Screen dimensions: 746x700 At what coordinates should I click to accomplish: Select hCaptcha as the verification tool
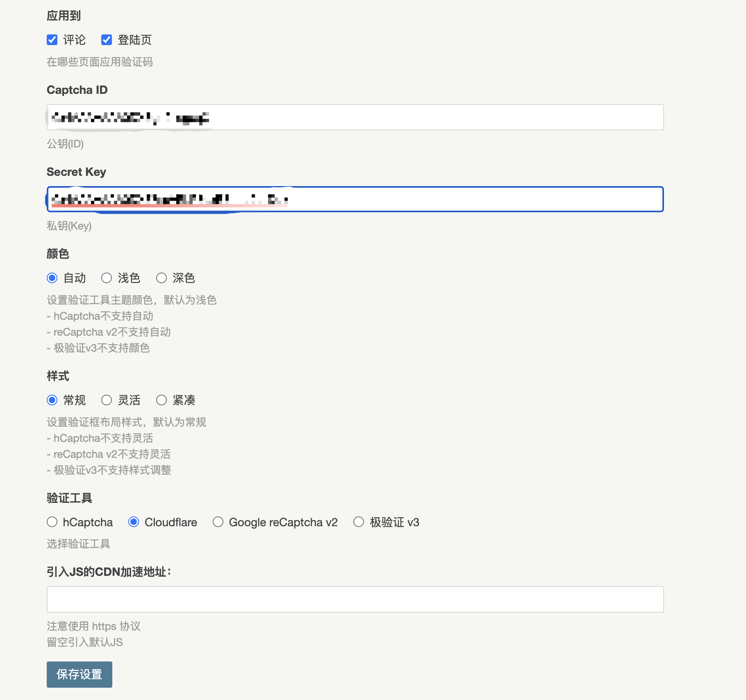[52, 522]
